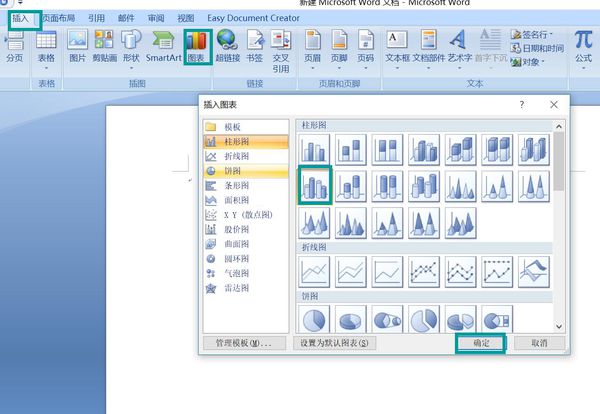Click the 图表 chart icon
This screenshot has height=414, width=600.
click(x=196, y=47)
